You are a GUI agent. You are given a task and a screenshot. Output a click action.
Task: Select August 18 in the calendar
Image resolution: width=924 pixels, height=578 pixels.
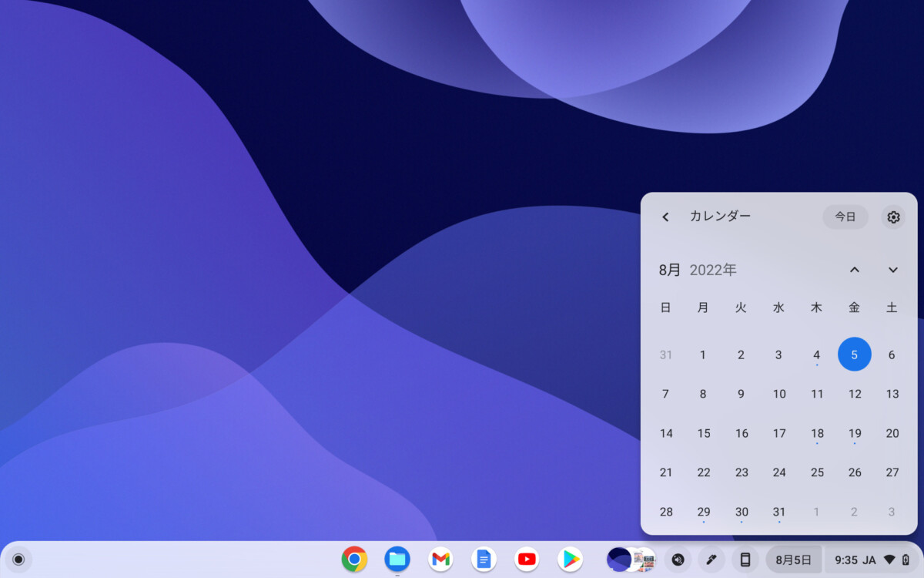pyautogui.click(x=817, y=433)
